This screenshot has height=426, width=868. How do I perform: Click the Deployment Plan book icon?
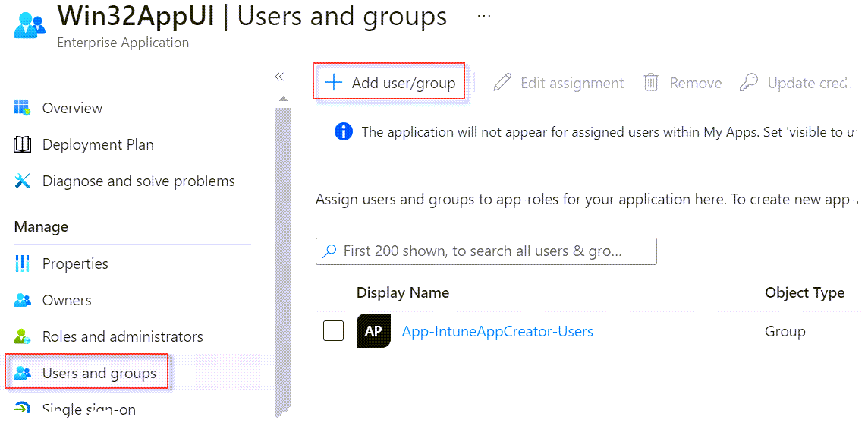(x=23, y=144)
